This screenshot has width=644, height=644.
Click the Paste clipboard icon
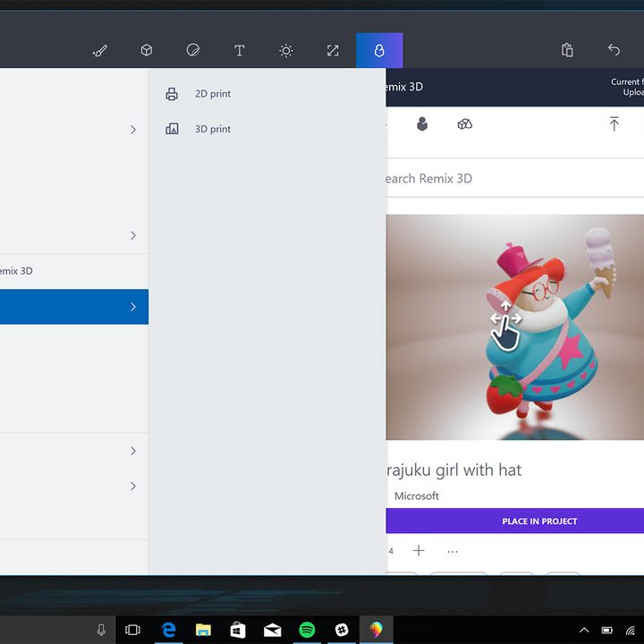coord(567,50)
